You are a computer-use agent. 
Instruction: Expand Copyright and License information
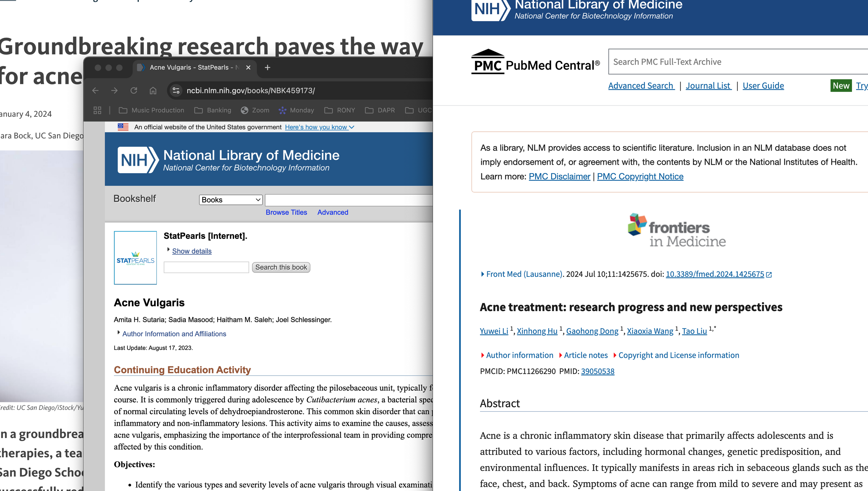tap(676, 355)
